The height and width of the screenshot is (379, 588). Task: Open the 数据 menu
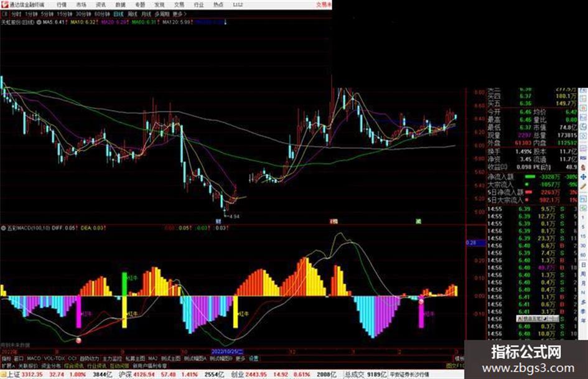pos(120,5)
